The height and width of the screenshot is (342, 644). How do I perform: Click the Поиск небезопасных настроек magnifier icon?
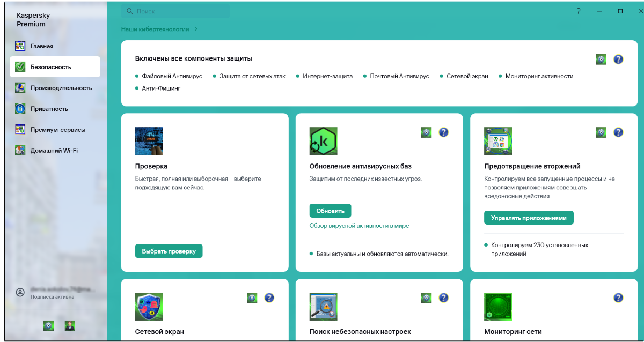(x=324, y=307)
